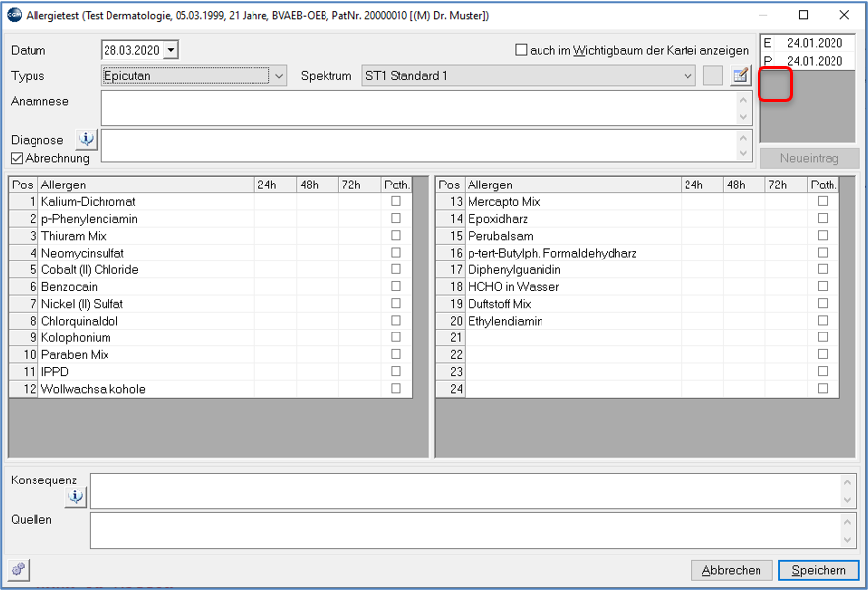This screenshot has height=591, width=868.
Task: Select the Paraben Mix row
Action: [x=211, y=354]
